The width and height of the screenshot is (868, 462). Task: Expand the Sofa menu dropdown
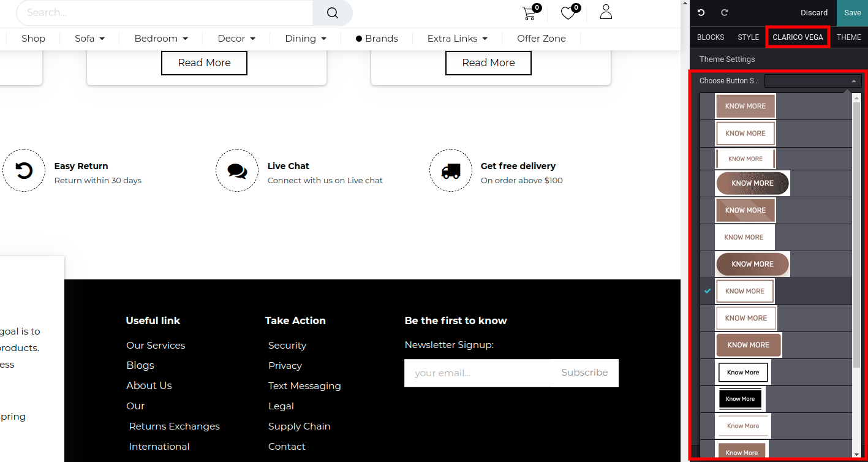pyautogui.click(x=89, y=39)
